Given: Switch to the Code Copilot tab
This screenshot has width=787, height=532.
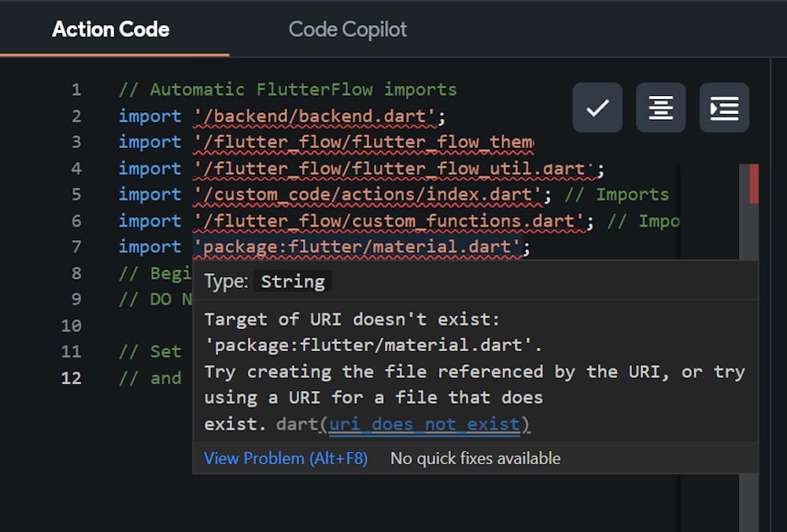Looking at the screenshot, I should pyautogui.click(x=347, y=29).
